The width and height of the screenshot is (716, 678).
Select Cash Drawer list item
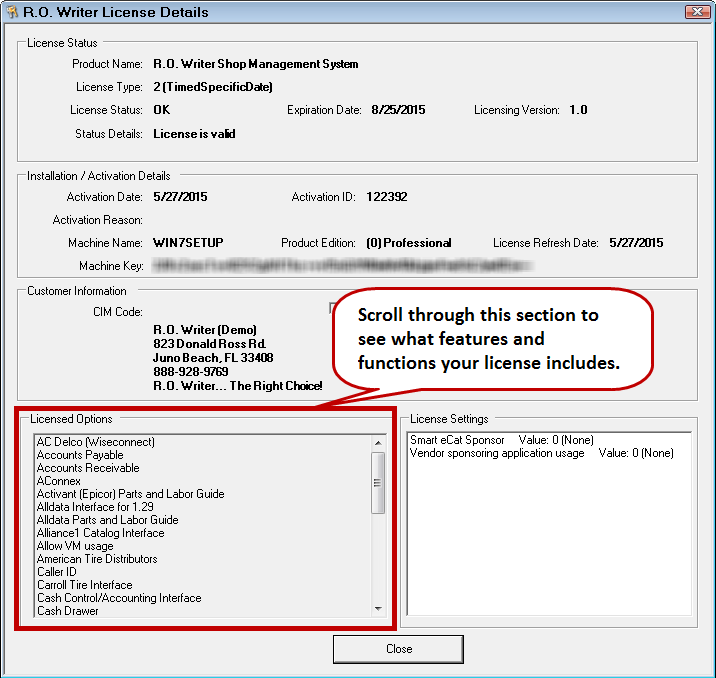pyautogui.click(x=68, y=611)
